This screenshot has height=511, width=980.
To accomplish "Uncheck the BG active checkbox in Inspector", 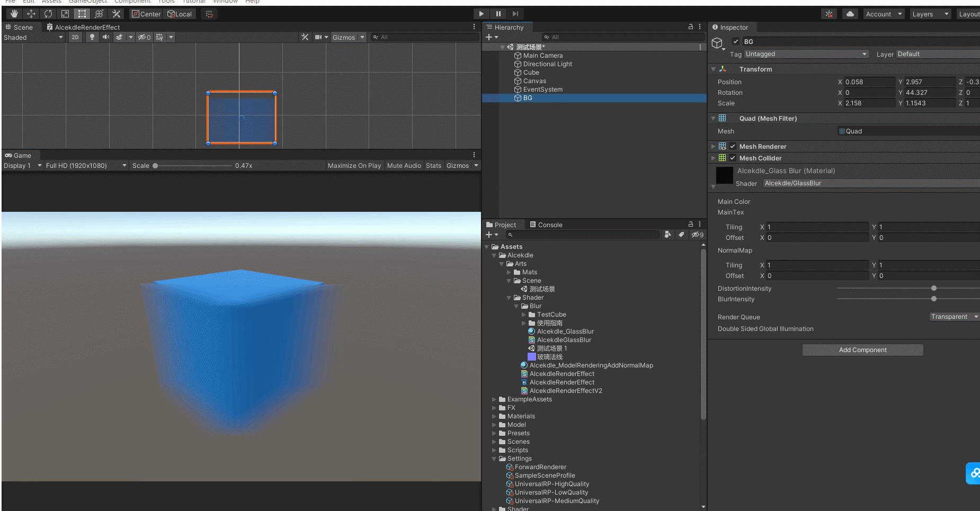I will pyautogui.click(x=735, y=41).
